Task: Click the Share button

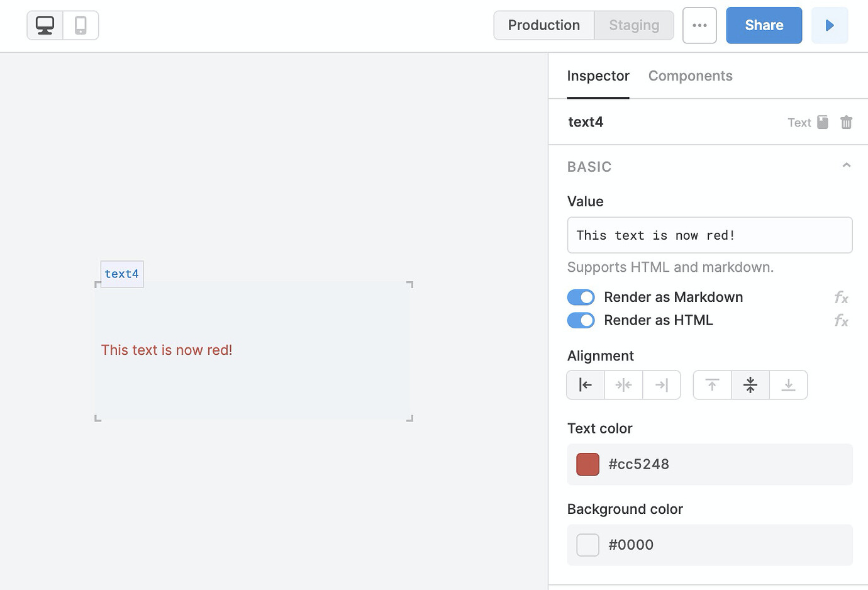Action: coord(764,25)
